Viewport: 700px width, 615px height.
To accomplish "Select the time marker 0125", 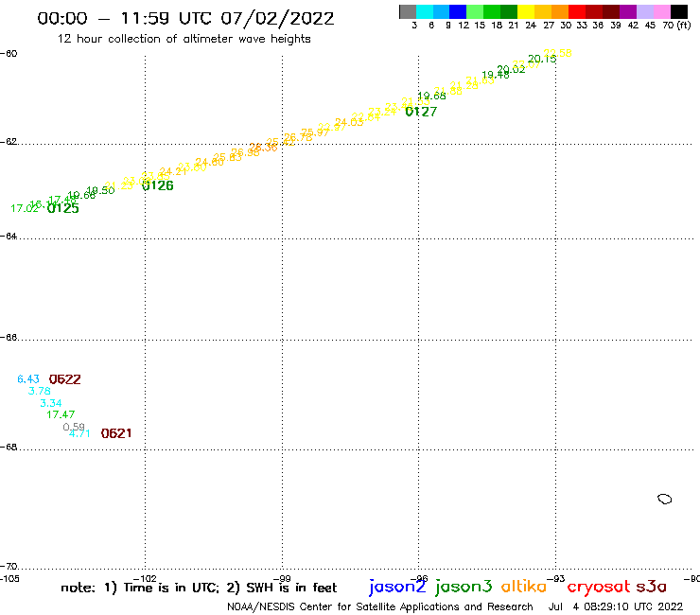I will click(x=63, y=208).
